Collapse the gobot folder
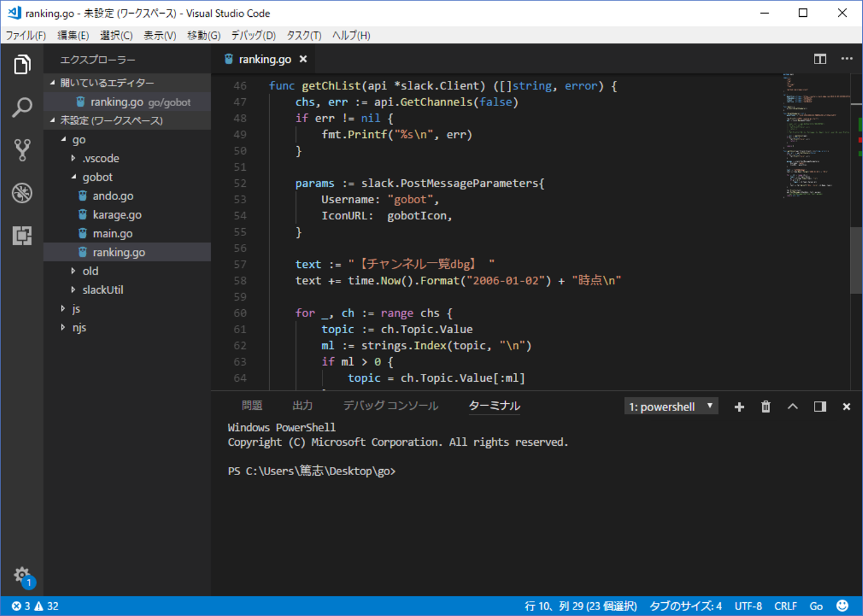863x616 pixels. [97, 177]
